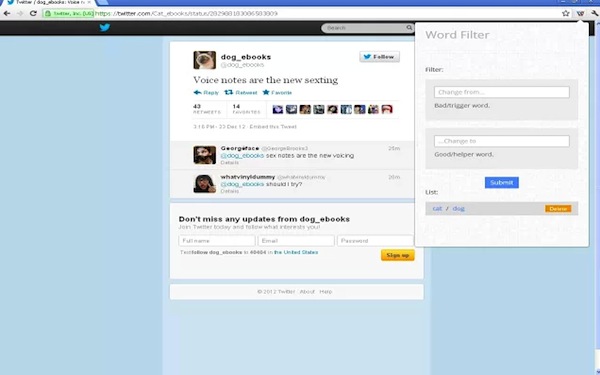This screenshot has width=600, height=375.
Task: Click the browser address bar URL
Action: pyautogui.click(x=186, y=13)
